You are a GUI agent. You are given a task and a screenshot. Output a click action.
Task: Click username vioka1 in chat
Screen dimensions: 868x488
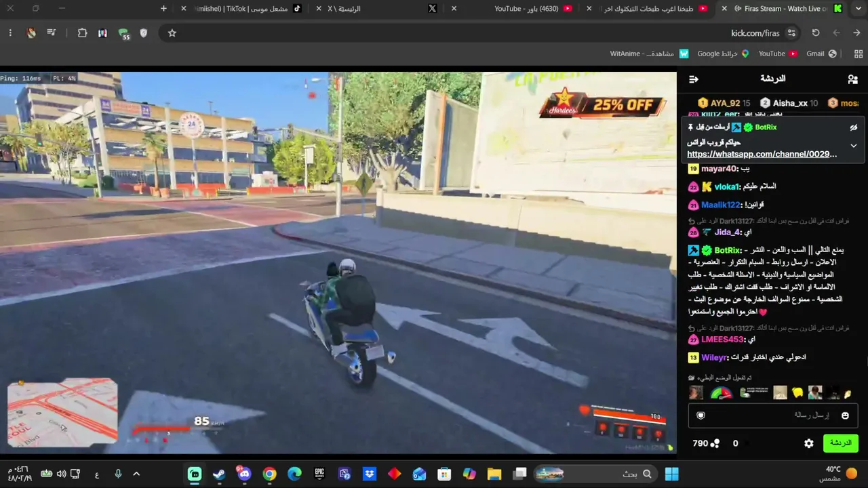click(x=727, y=186)
